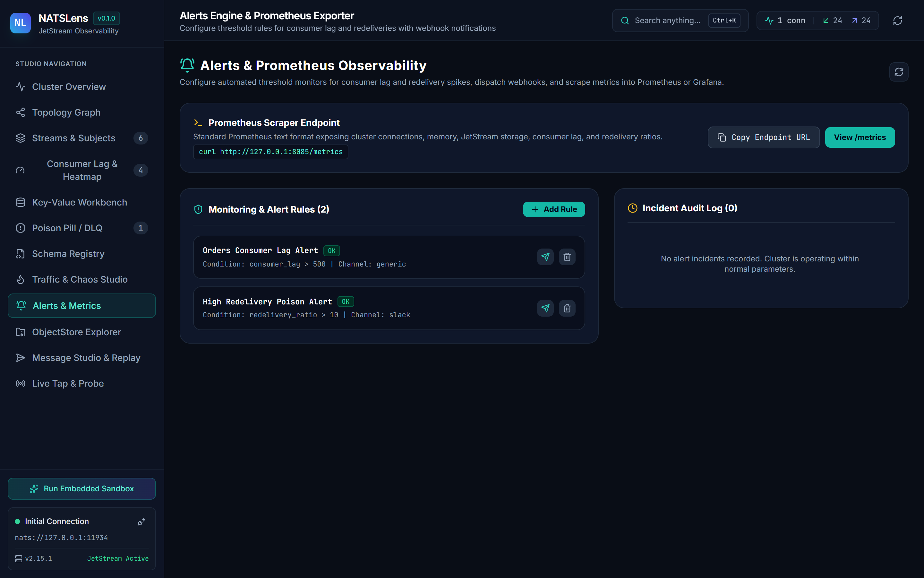Click the v0.1.0 version badge
924x578 pixels.
pyautogui.click(x=107, y=18)
